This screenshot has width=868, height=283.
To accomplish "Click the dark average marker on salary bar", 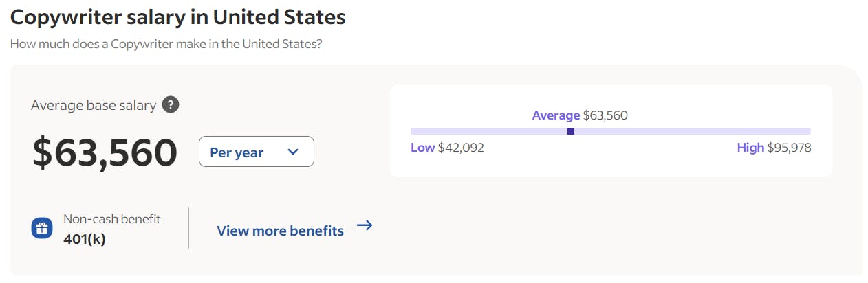I will tap(571, 131).
